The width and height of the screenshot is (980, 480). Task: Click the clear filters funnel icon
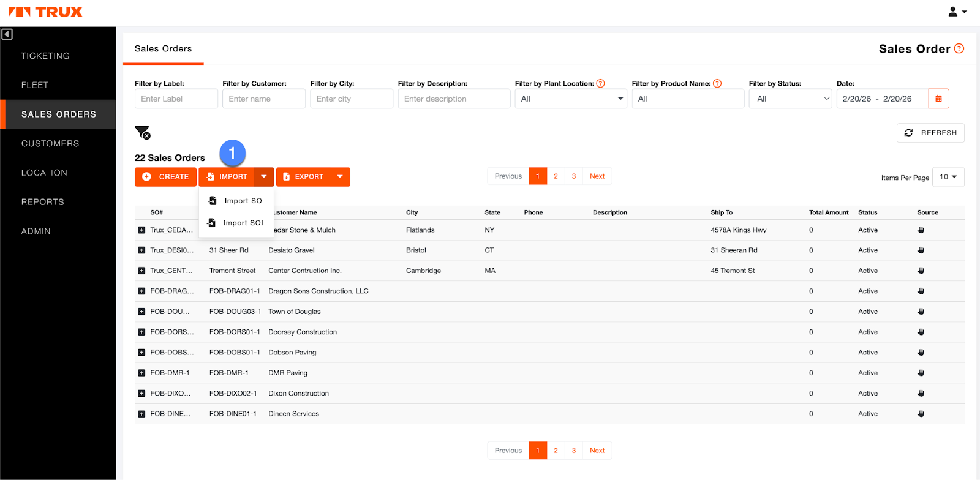coord(142,132)
